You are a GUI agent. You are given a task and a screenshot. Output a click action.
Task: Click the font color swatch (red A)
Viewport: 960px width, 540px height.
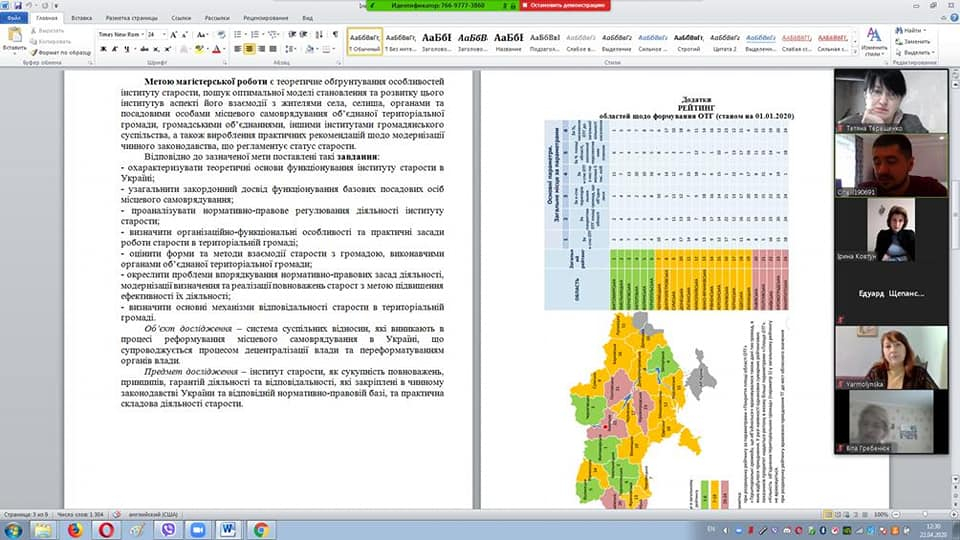[216, 48]
